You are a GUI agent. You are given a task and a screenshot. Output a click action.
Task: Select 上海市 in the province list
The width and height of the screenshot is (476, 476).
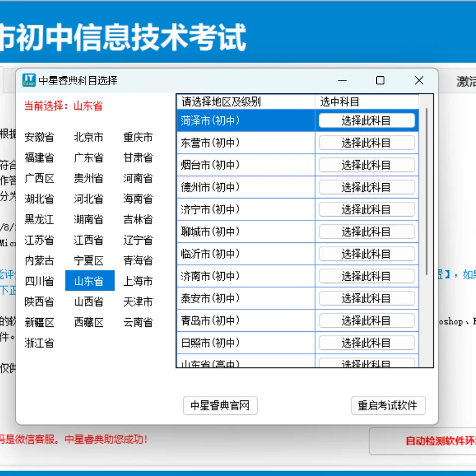tap(138, 281)
